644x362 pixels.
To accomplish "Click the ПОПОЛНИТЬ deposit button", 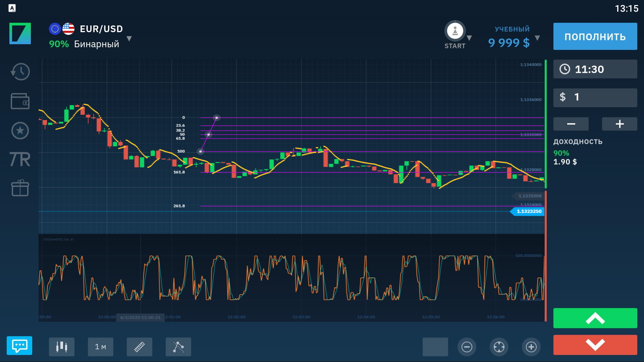I will coord(595,36).
